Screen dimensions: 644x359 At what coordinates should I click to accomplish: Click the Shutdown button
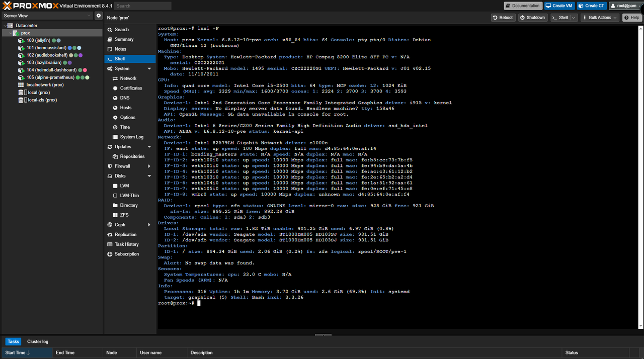coord(532,18)
